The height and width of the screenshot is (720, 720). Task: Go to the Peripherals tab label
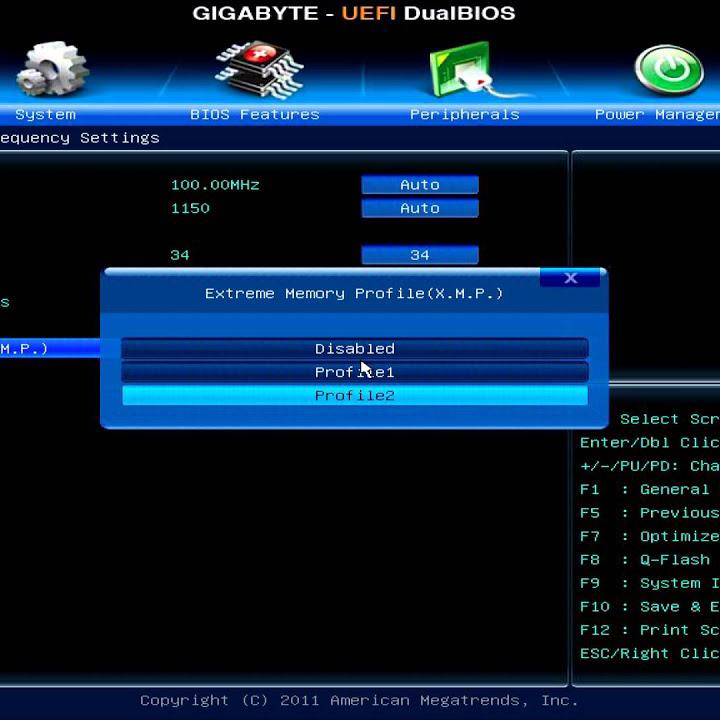464,114
